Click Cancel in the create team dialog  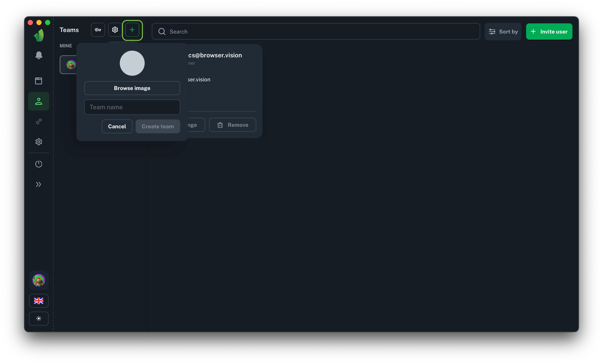(117, 126)
